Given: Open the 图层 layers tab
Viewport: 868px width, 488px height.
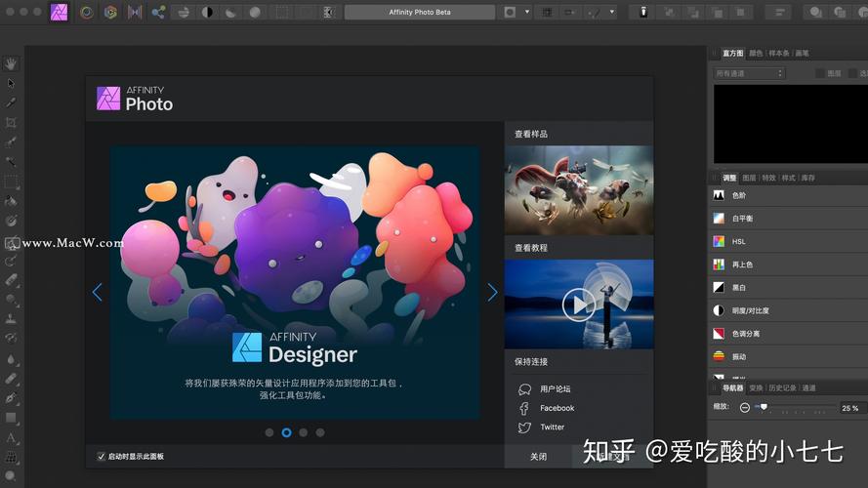Looking at the screenshot, I should [x=749, y=178].
